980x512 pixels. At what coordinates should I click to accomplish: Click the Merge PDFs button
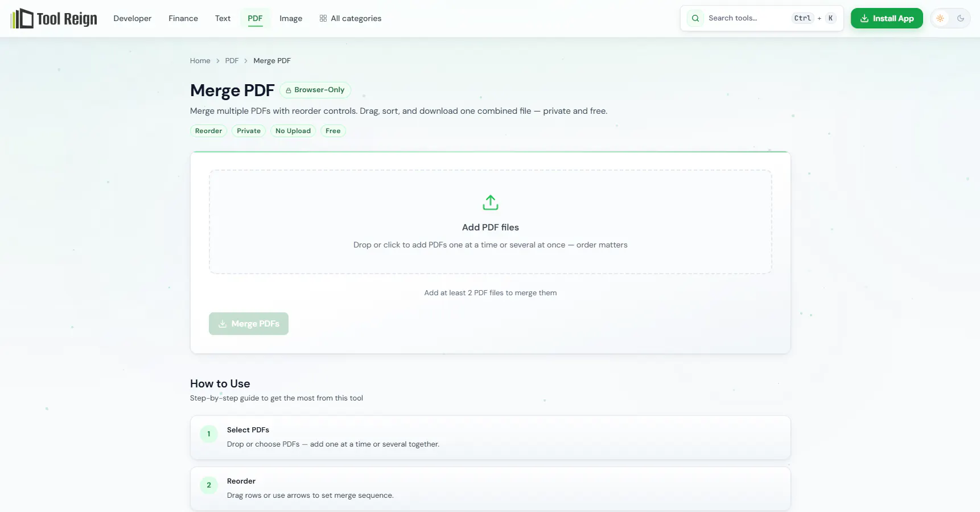coord(249,324)
